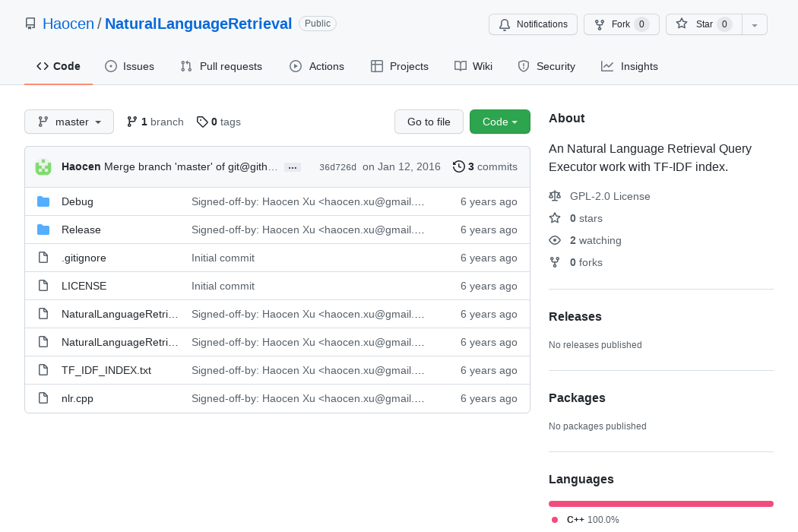Image resolution: width=798 pixels, height=532 pixels.
Task: Click the Haocen user avatar icon
Action: coord(43,166)
